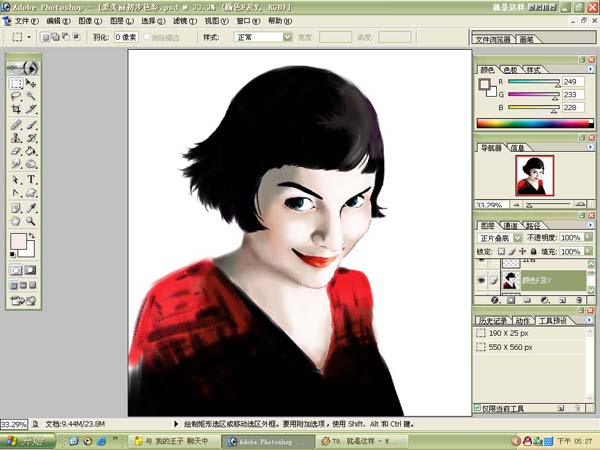Swap foreground and background colors arrow
Image resolution: width=600 pixels, height=450 pixels.
pos(32,236)
